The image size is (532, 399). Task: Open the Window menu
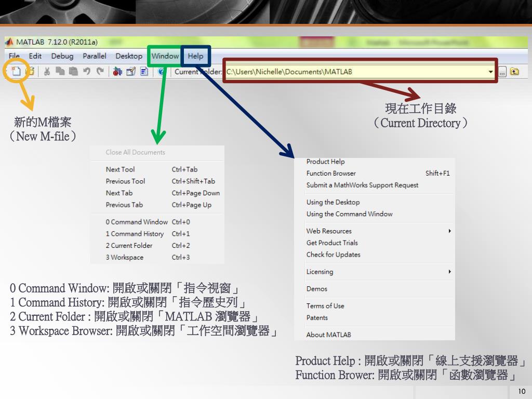click(x=165, y=56)
